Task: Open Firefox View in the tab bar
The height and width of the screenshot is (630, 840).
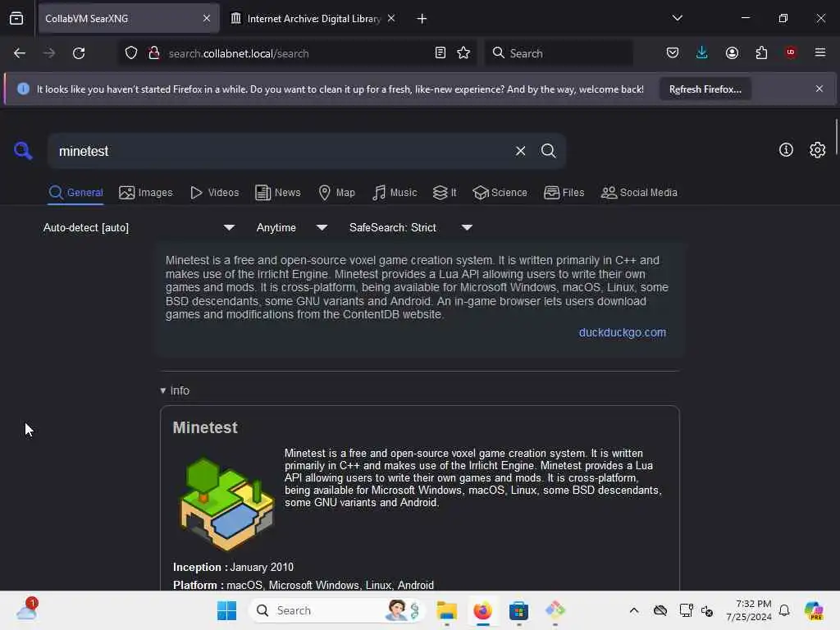Action: (x=16, y=19)
